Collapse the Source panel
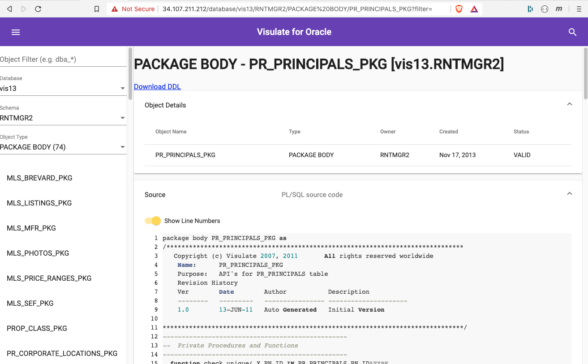Screen dimensions: 588x364 click(570, 194)
